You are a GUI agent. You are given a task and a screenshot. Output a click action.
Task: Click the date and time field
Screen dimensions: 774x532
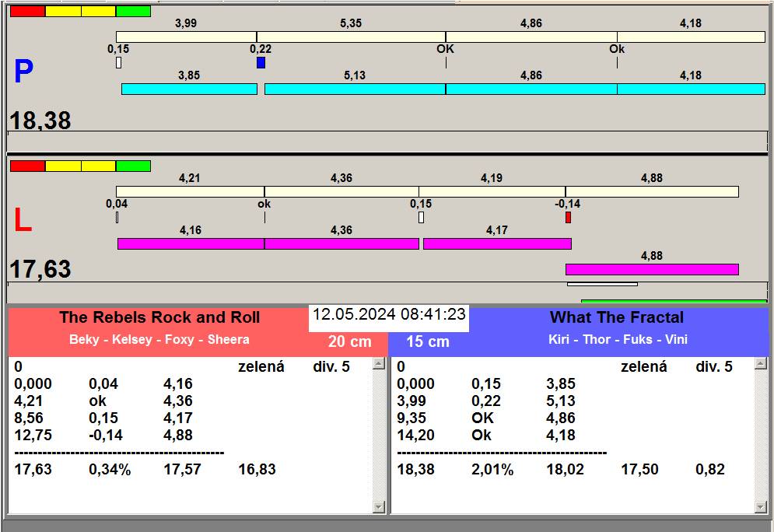[389, 315]
